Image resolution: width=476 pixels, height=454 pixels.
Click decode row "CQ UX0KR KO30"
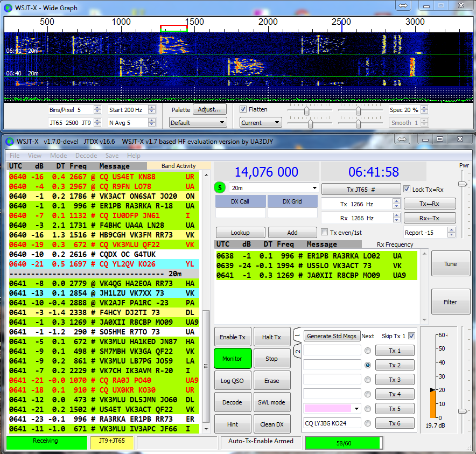point(104,390)
